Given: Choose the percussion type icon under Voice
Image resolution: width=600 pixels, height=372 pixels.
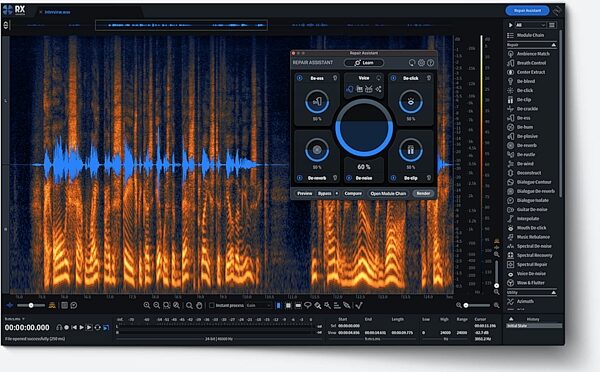Looking at the screenshot, I should [x=369, y=89].
